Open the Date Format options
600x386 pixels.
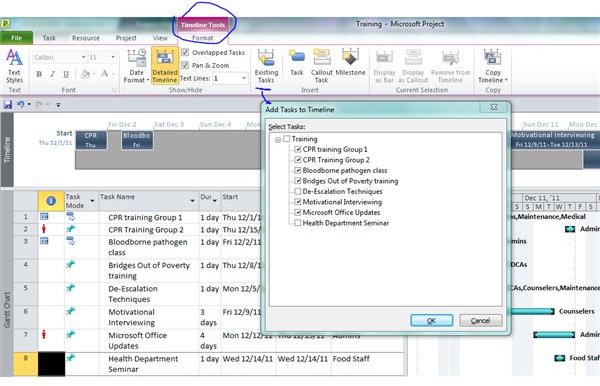coord(136,66)
